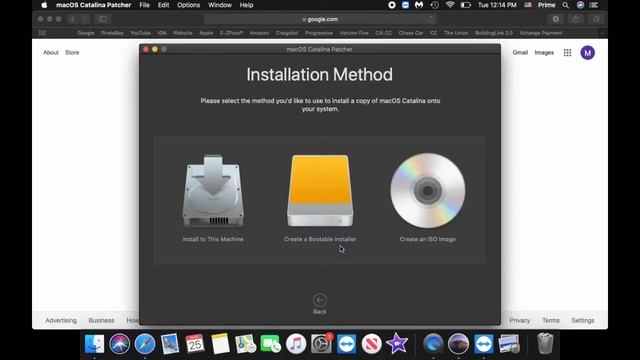Open Notification Center list icon
This screenshot has width=640, height=360.
coord(594,5)
